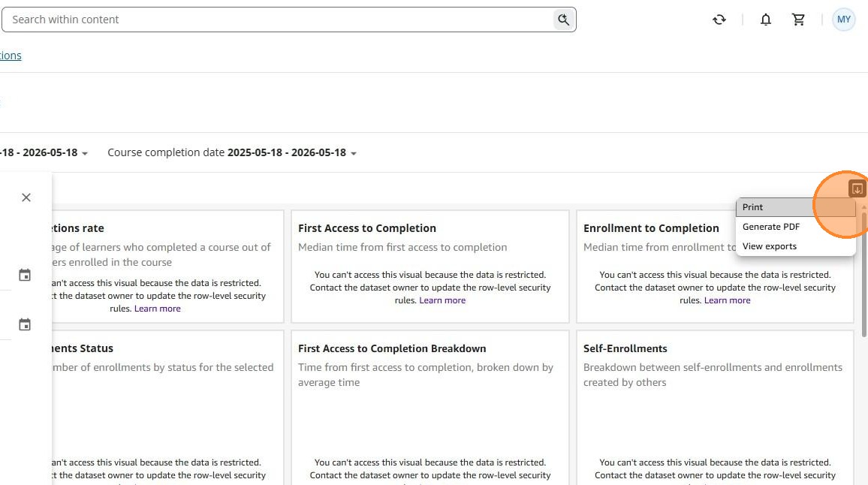Click the refresh sync icon

pyautogui.click(x=719, y=20)
